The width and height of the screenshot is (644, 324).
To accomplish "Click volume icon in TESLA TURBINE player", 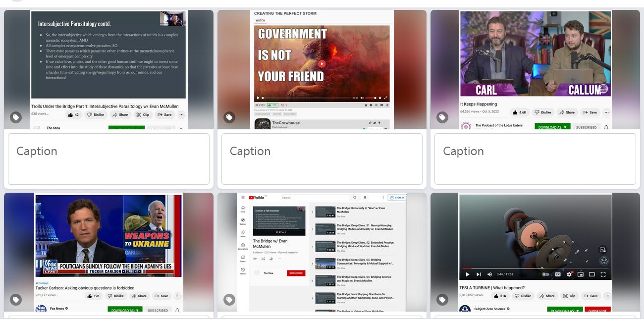I will [x=490, y=274].
